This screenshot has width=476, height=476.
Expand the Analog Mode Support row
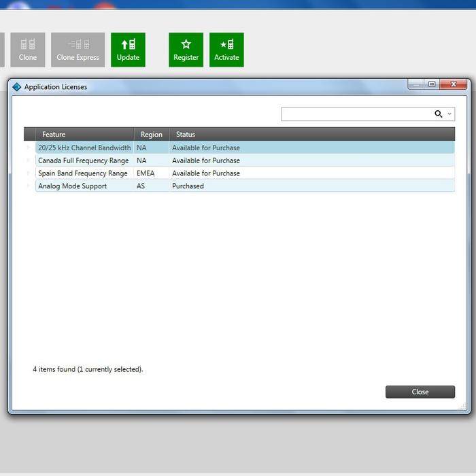pyautogui.click(x=29, y=186)
